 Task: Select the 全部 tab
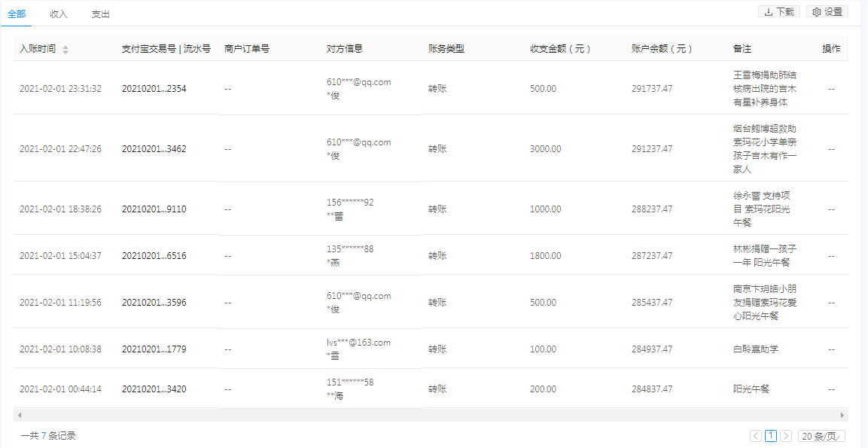17,14
